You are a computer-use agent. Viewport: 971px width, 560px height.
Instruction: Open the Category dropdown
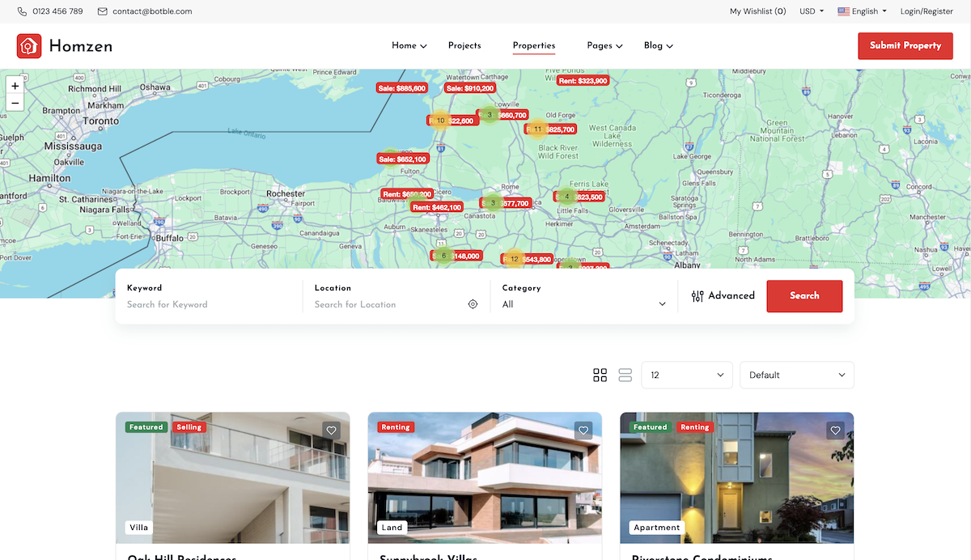tap(583, 304)
